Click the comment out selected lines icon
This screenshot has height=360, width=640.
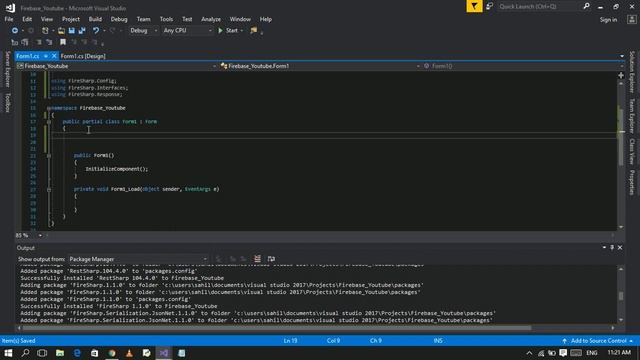click(x=39, y=42)
